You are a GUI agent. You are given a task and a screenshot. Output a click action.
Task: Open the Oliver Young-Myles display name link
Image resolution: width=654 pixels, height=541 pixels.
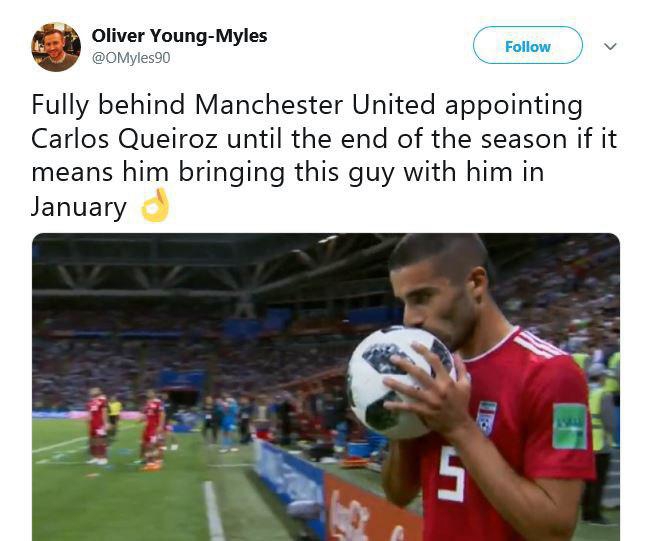pyautogui.click(x=179, y=36)
